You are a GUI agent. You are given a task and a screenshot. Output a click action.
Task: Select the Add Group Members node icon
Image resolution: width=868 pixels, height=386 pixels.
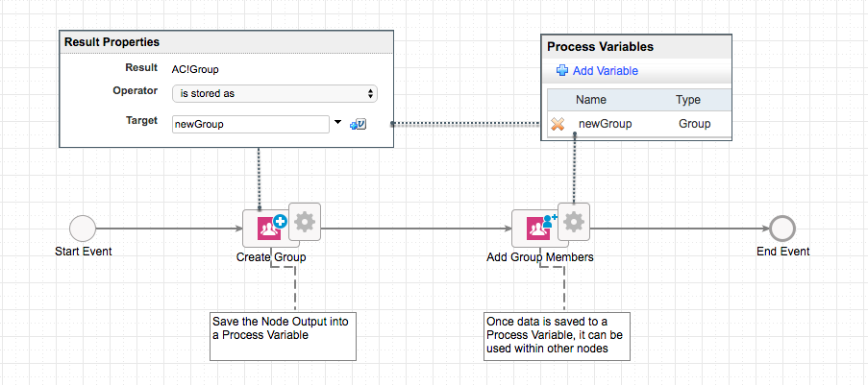(x=534, y=229)
